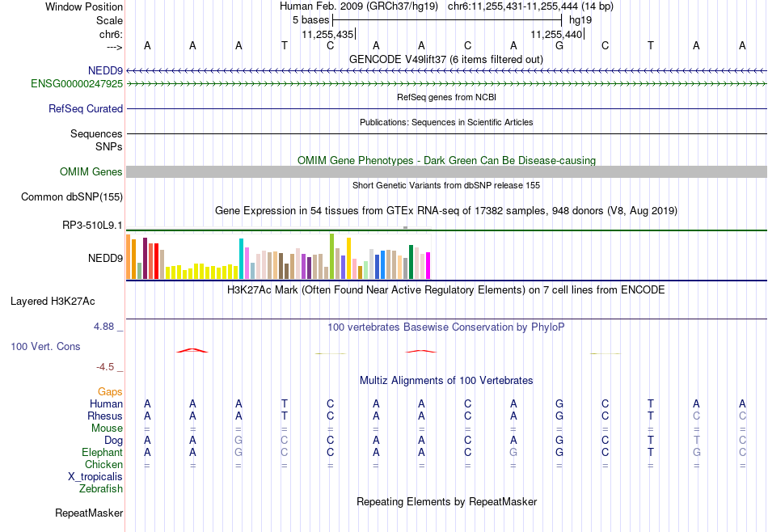
Task: Click the cyan bar in the NEDD9 expression chart
Action: (241, 259)
